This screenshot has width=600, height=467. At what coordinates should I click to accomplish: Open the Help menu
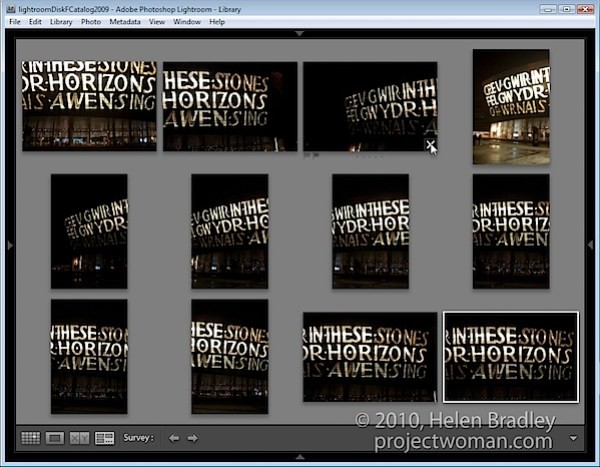pos(217,22)
